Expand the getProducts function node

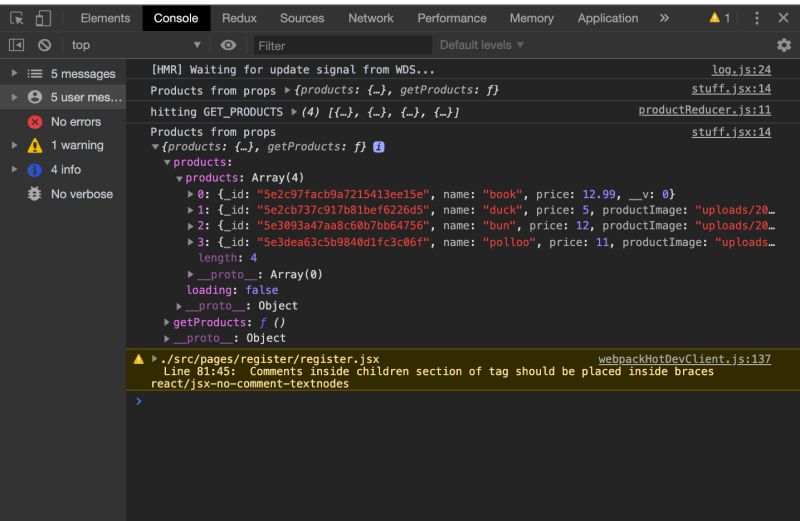coord(167,322)
